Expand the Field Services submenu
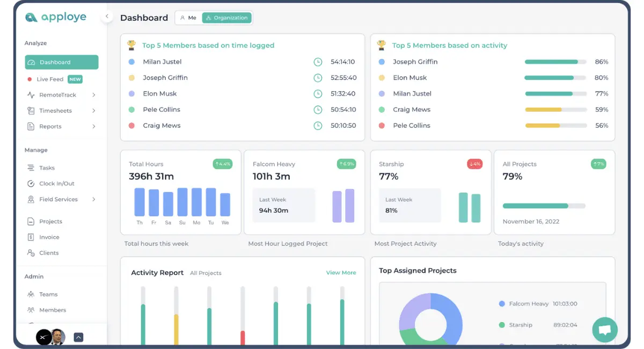 pos(93,199)
